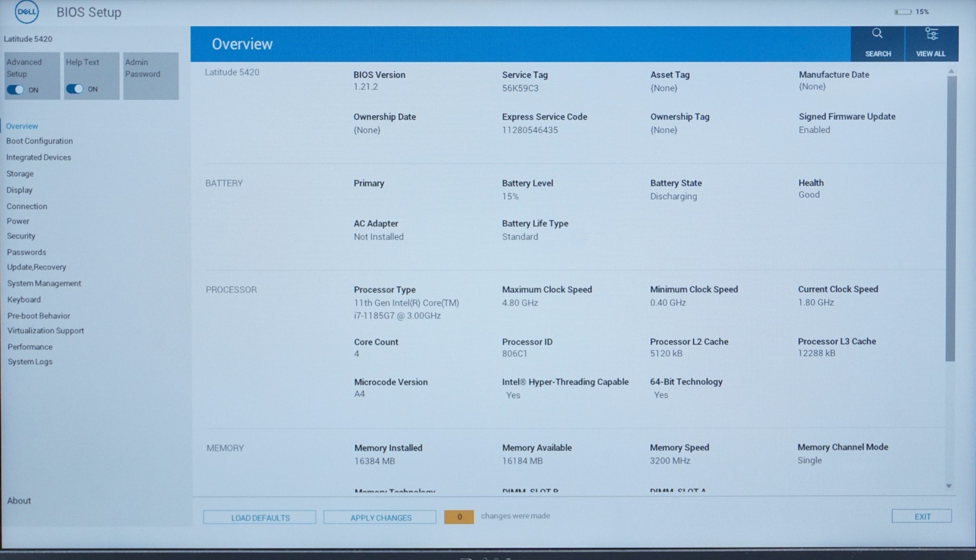This screenshot has width=976, height=560.
Task: Open the Search magnifier icon
Action: (x=877, y=34)
